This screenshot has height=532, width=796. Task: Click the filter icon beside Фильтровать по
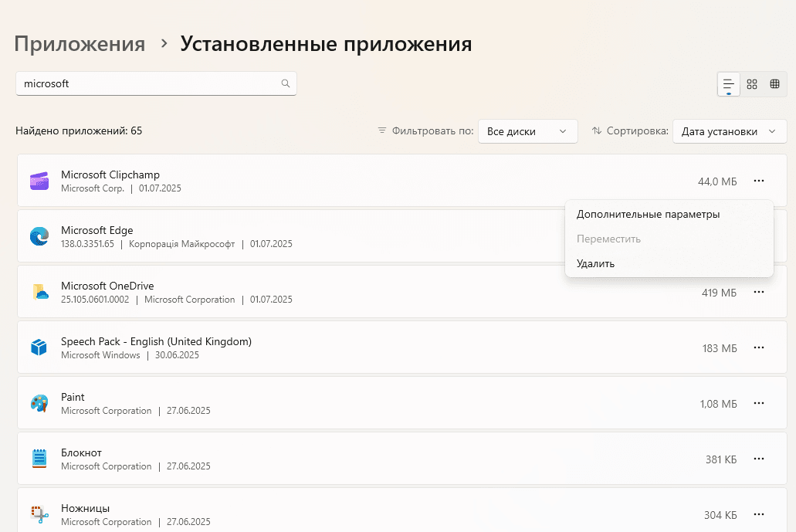pos(381,130)
